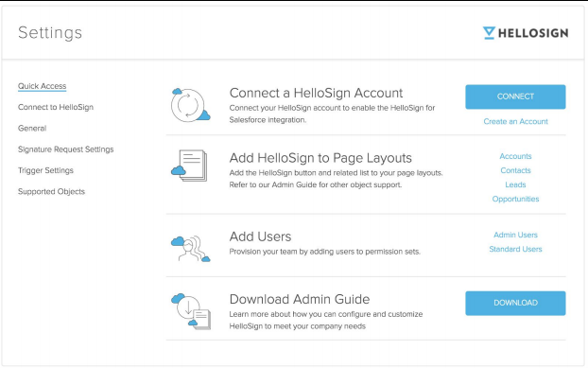Click the Download Admin Guide heading

[x=300, y=299]
